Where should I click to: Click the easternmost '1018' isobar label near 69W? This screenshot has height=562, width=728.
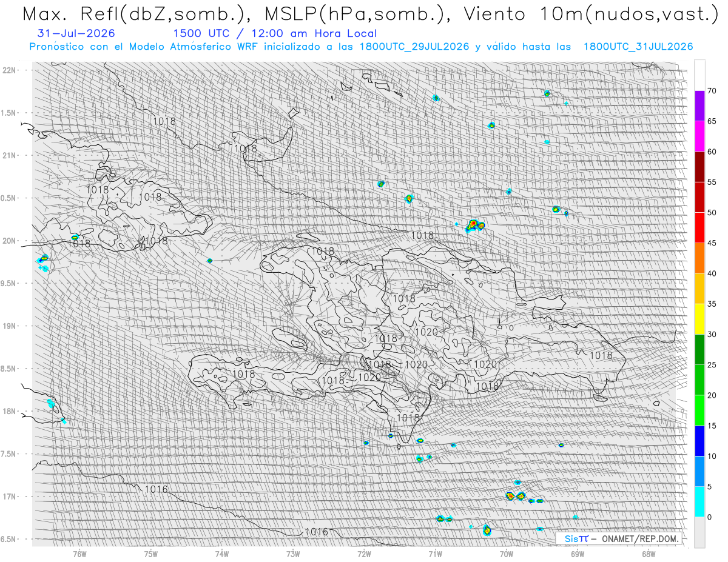[601, 355]
